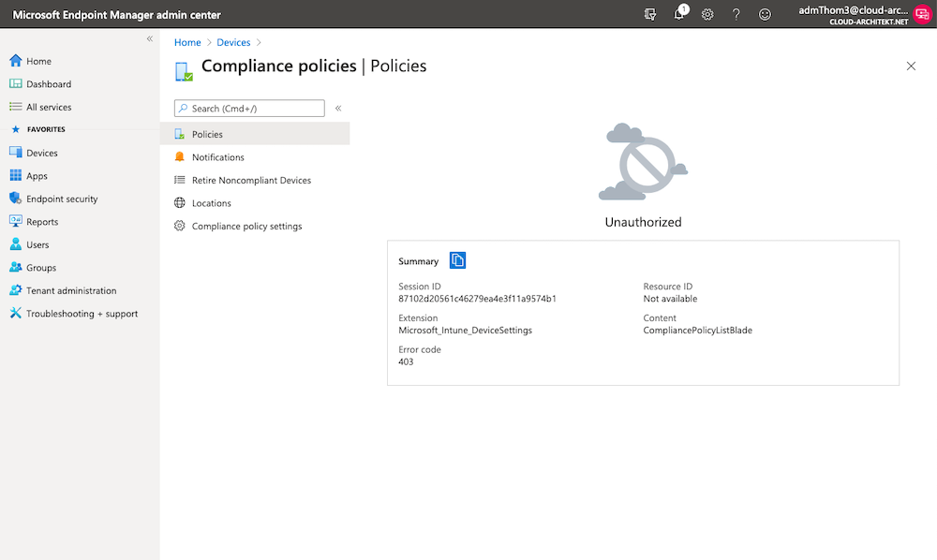
Task: Click chevron after Home breadcrumb
Action: 209,42
